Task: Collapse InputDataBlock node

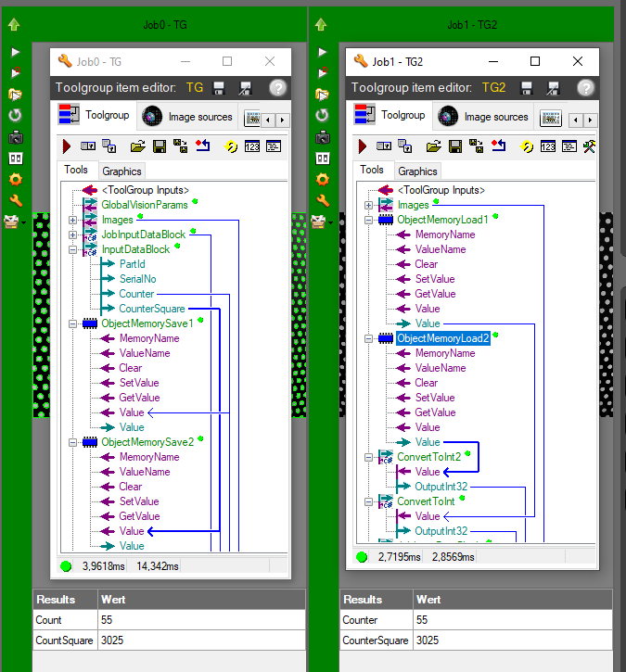Action: pos(73,249)
